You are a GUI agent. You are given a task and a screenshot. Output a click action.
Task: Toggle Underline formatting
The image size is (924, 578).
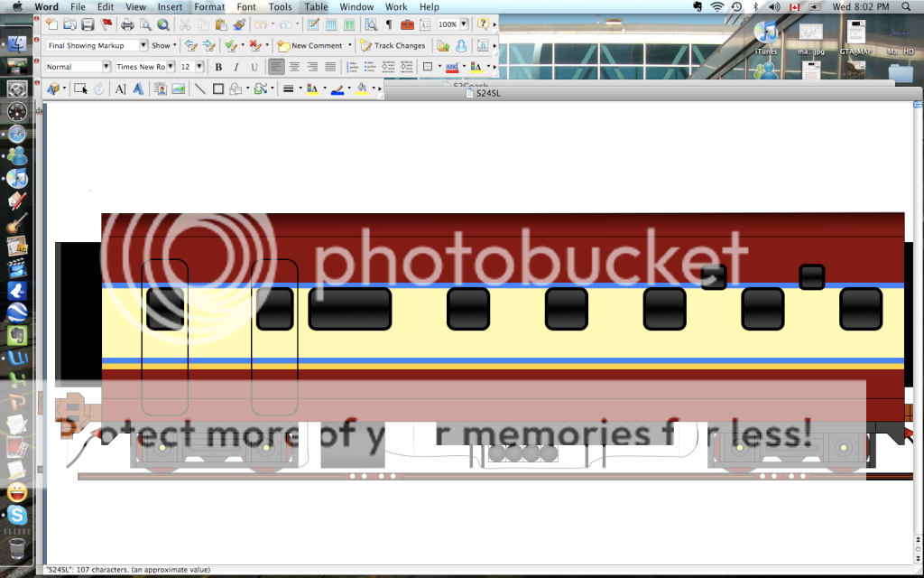[x=254, y=67]
